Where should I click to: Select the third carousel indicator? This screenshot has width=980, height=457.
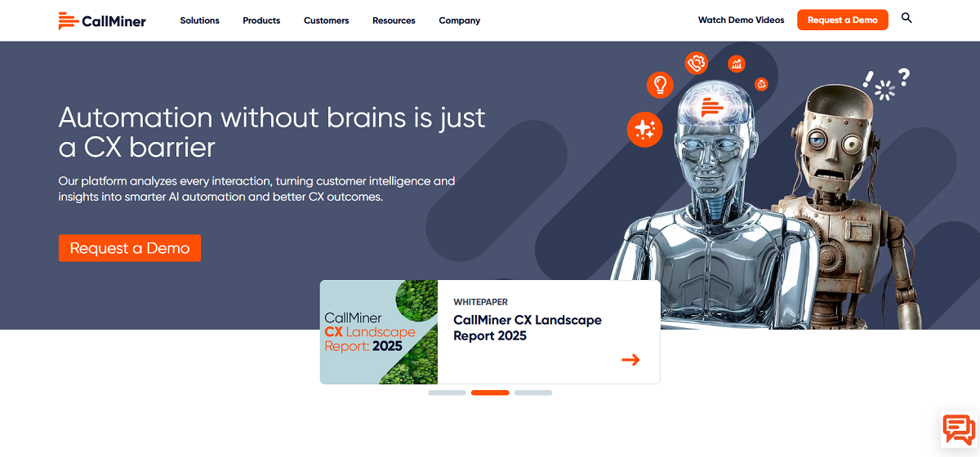[x=533, y=393]
